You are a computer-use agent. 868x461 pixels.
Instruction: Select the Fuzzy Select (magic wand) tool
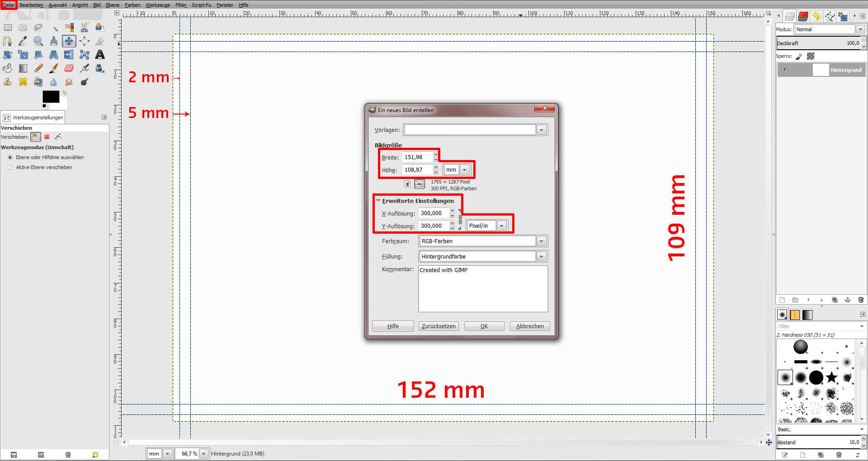54,27
